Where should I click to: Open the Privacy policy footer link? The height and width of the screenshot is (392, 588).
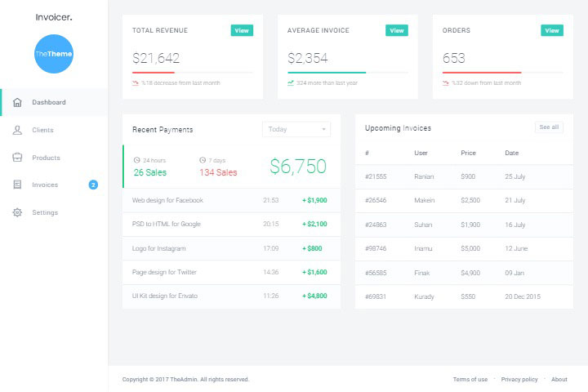519,380
